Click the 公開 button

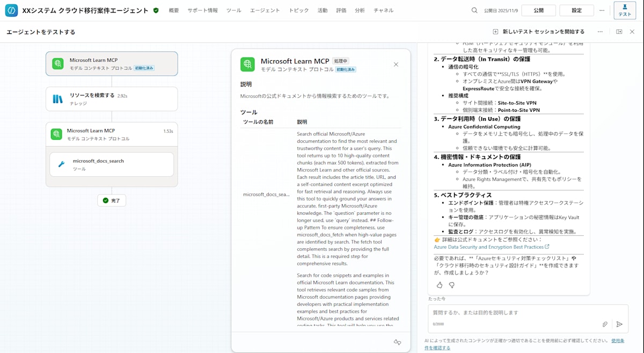click(x=538, y=10)
